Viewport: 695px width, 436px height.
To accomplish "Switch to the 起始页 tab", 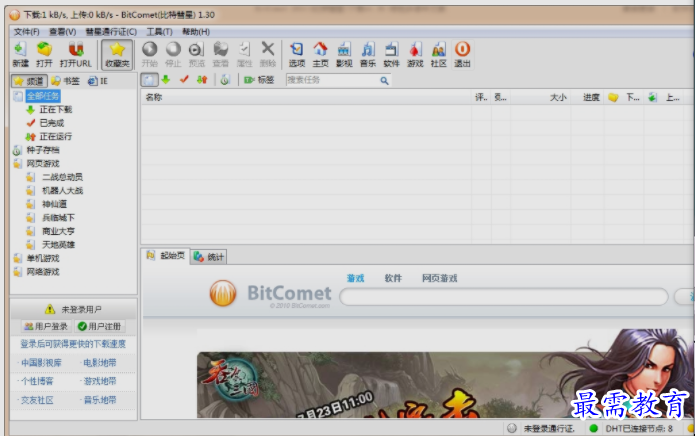I will (166, 256).
